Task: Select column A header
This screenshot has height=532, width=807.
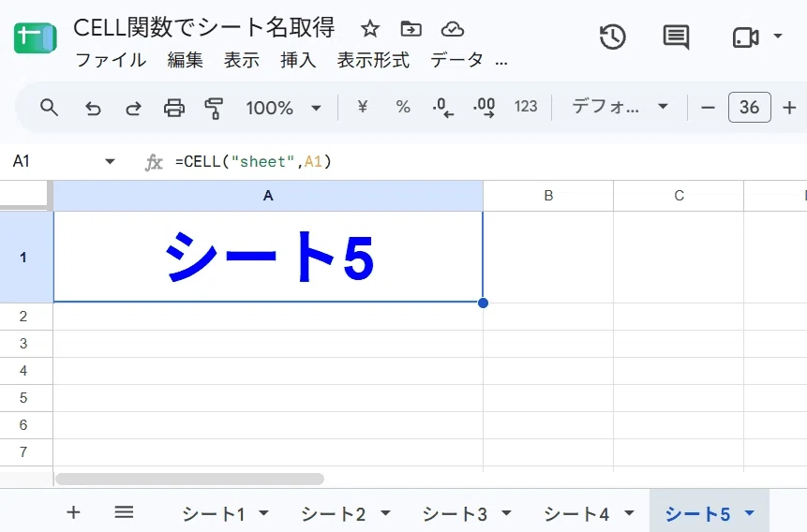Action: point(268,196)
